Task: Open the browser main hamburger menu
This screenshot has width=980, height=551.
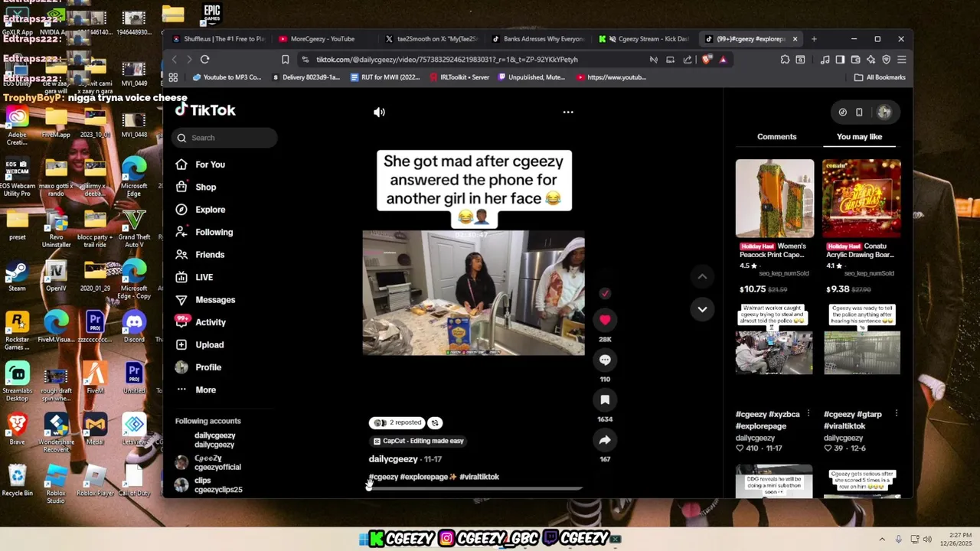Action: (x=901, y=59)
